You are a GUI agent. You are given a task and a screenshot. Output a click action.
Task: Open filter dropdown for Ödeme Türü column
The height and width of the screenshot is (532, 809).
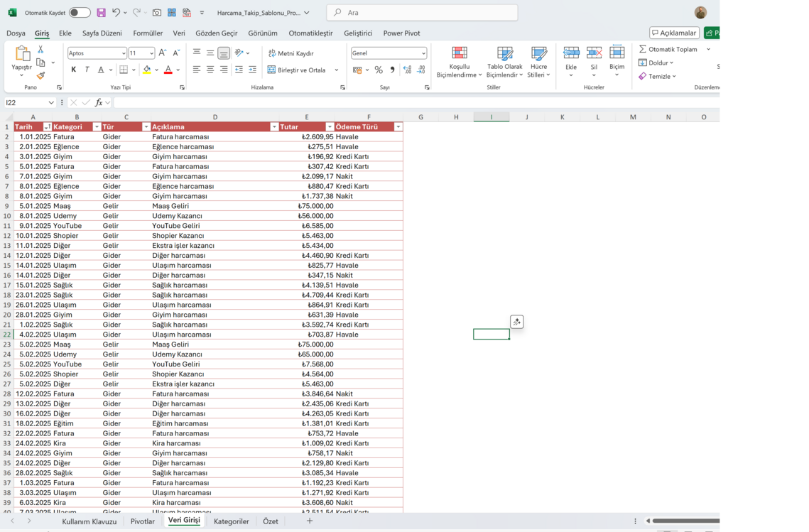398,127
